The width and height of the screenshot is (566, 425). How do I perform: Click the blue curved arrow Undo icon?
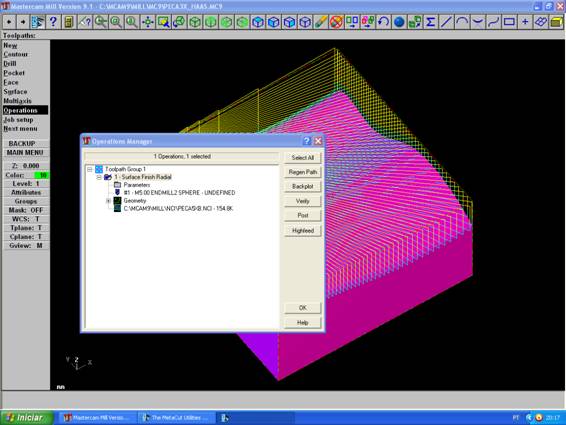[x=383, y=22]
